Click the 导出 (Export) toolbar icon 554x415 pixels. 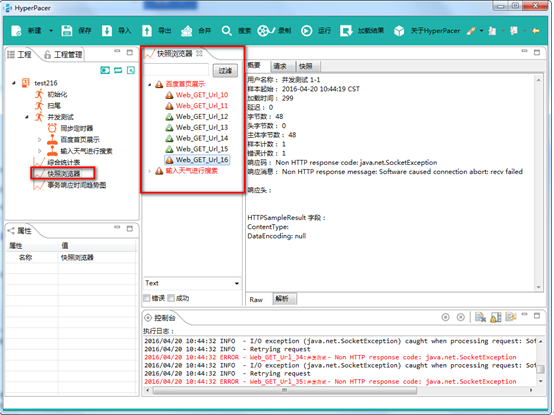point(147,31)
